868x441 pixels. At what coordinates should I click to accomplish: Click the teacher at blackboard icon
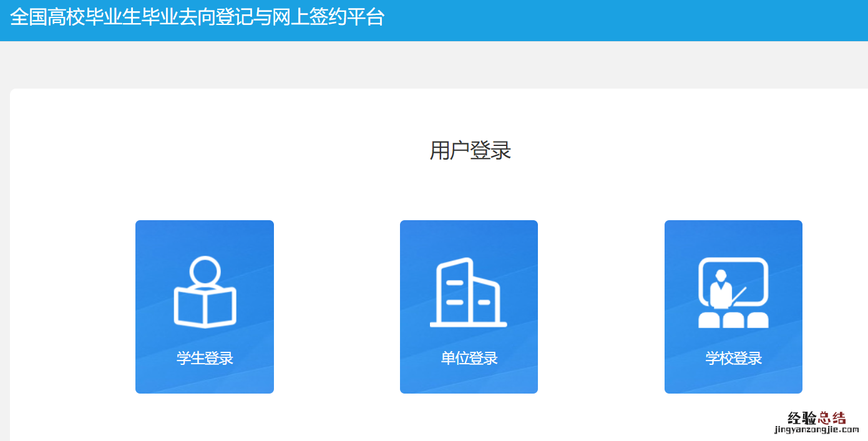733,293
